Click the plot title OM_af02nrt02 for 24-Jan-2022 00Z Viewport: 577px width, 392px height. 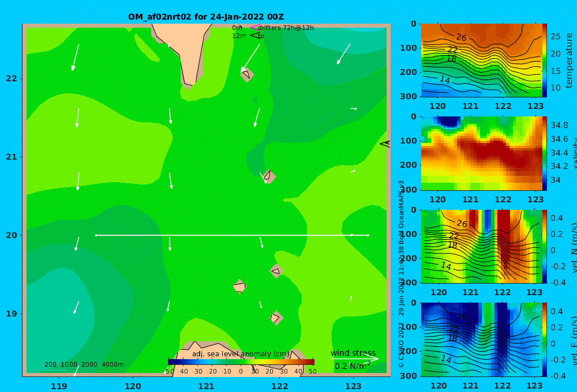206,17
